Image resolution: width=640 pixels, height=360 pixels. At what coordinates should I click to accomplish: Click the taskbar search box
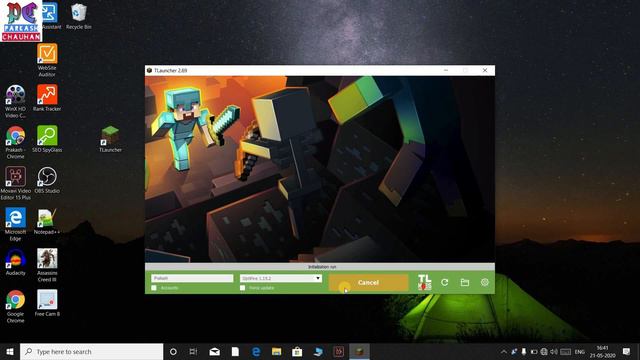pyautogui.click(x=91, y=351)
